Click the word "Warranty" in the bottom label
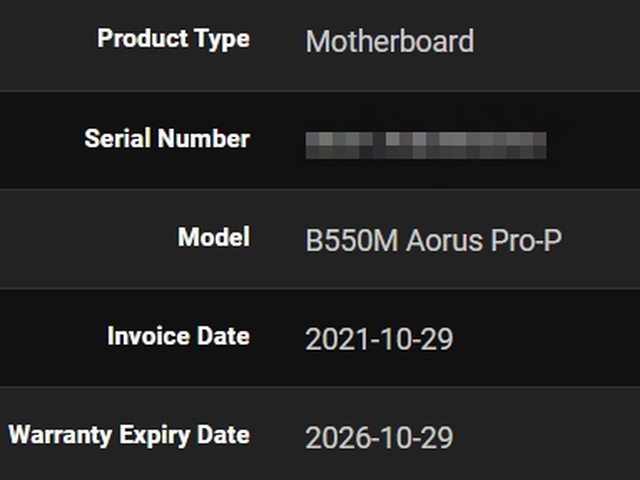 pos(64,435)
